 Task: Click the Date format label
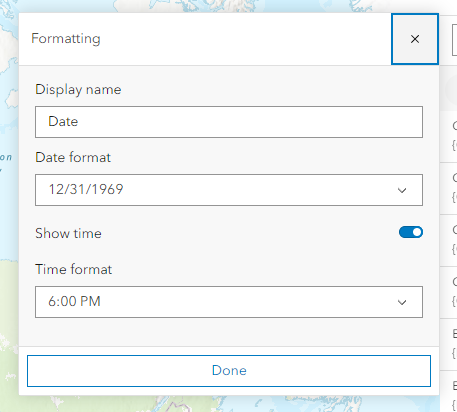coord(73,157)
